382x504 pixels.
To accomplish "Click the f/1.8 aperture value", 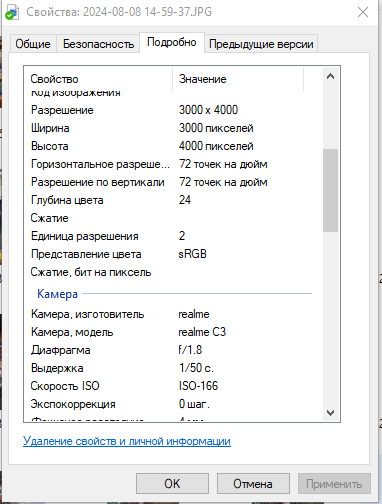I will (x=190, y=350).
